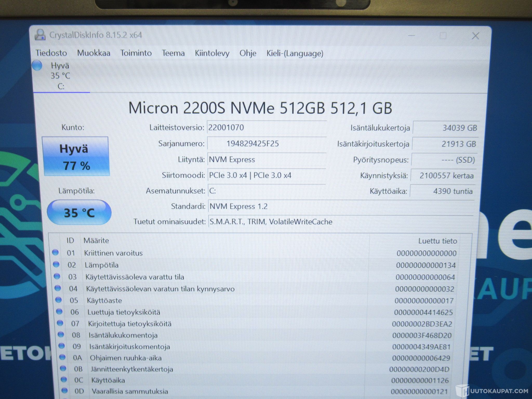The width and height of the screenshot is (532, 399).
Task: Click the Luettu tieto column header
Action: 437,241
